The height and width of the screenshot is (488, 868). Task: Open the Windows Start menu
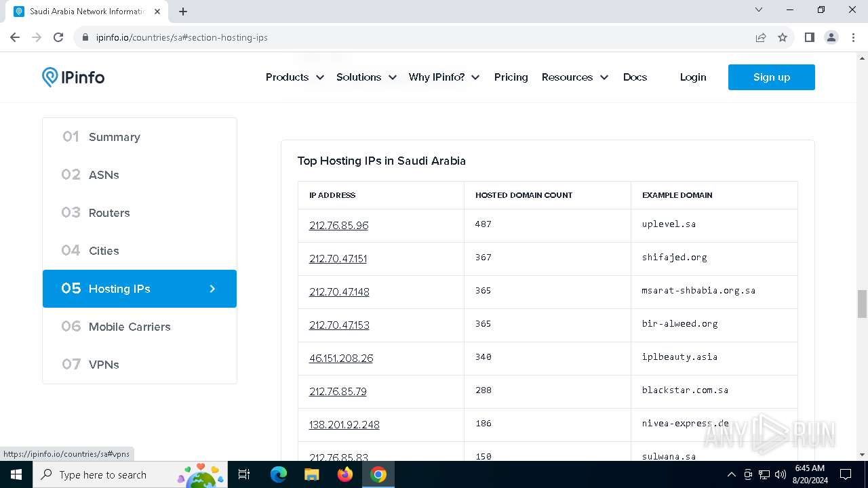pos(16,474)
